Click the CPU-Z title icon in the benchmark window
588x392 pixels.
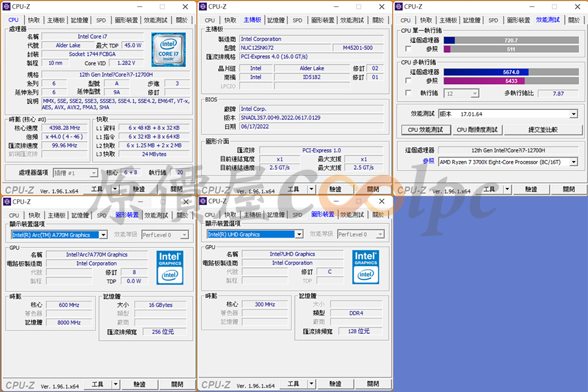coord(399,6)
